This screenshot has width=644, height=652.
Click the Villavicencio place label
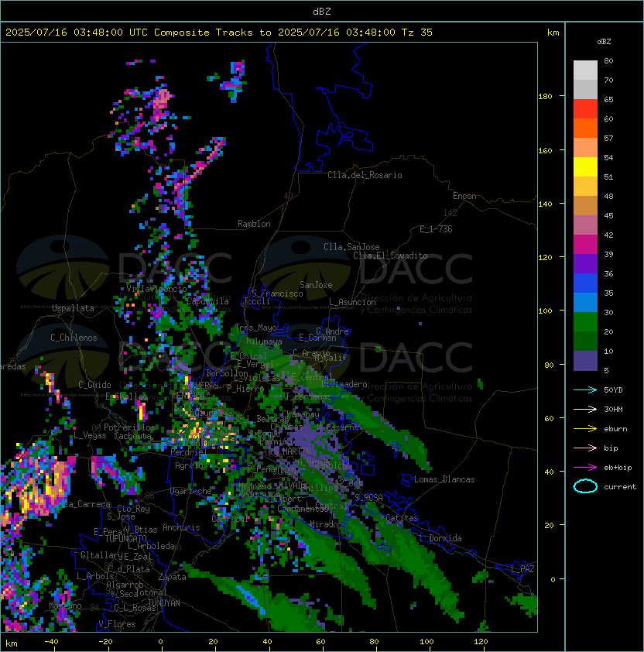pos(156,289)
